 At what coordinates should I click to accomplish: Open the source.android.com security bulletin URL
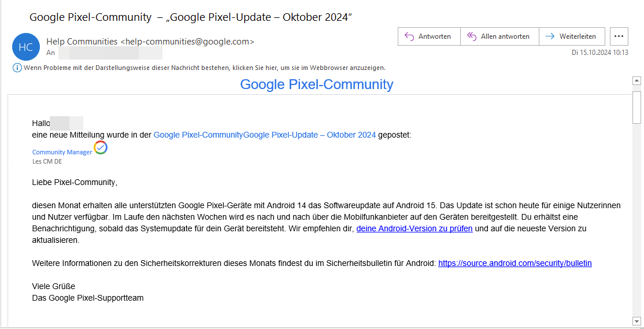[x=515, y=263]
